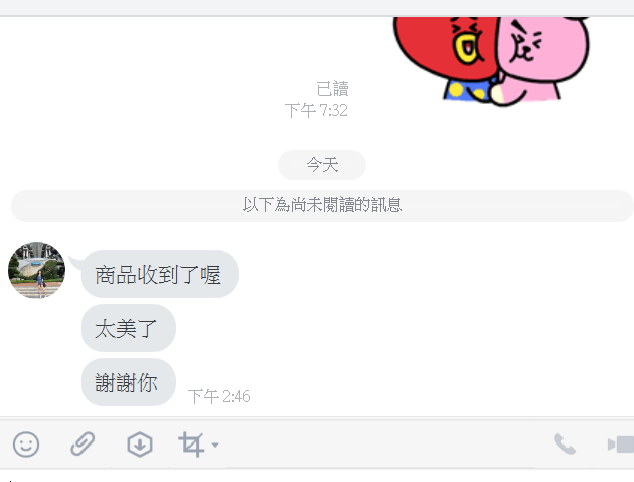Viewport: 634px width, 482px height.
Task: Click the Keep save download icon
Action: [140, 444]
